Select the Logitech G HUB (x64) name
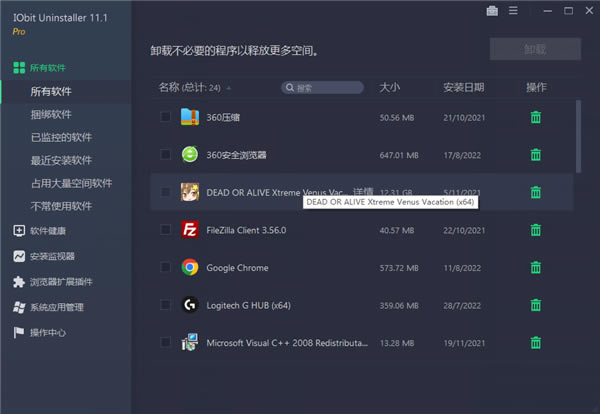Screen dimensions: 600x414 (248, 305)
